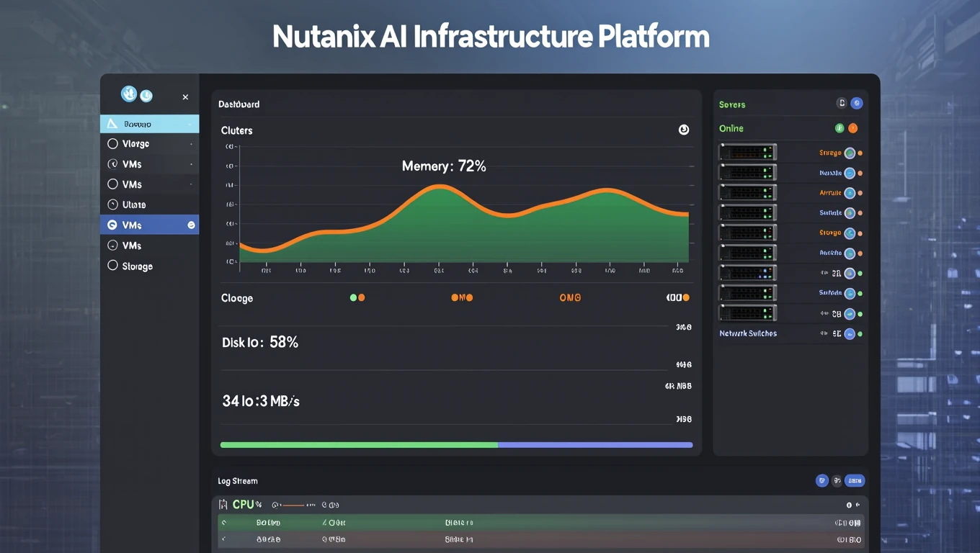Click the large blue logo icon in sidebar
The width and height of the screenshot is (980, 553).
pyautogui.click(x=129, y=94)
